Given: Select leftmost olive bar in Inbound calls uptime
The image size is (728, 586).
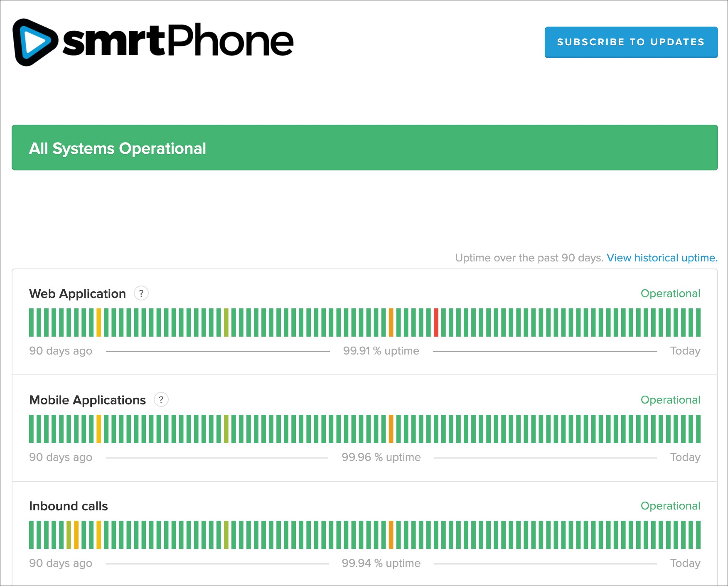Looking at the screenshot, I should point(69,535).
